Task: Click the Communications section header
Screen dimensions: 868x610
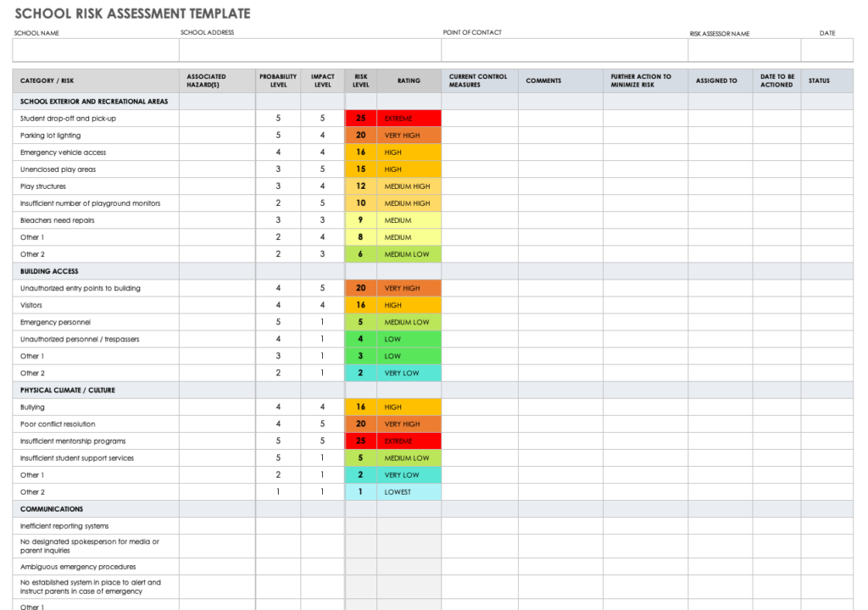Action: (52, 509)
